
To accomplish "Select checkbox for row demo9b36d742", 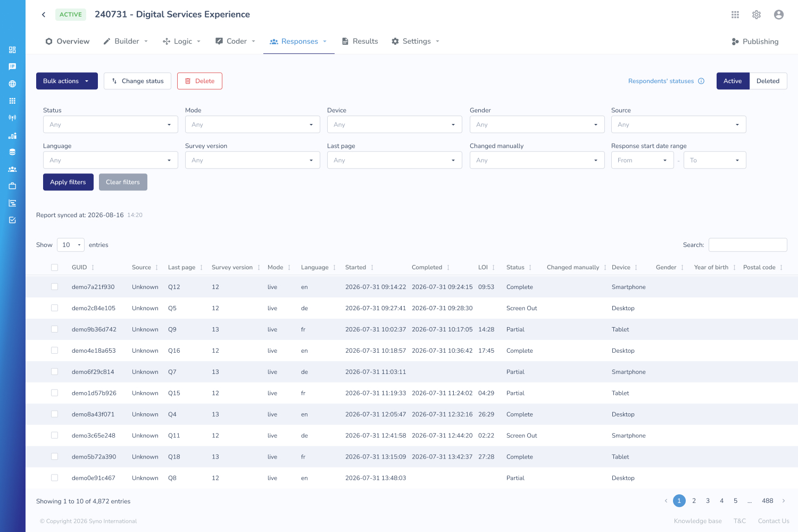I will tap(54, 329).
